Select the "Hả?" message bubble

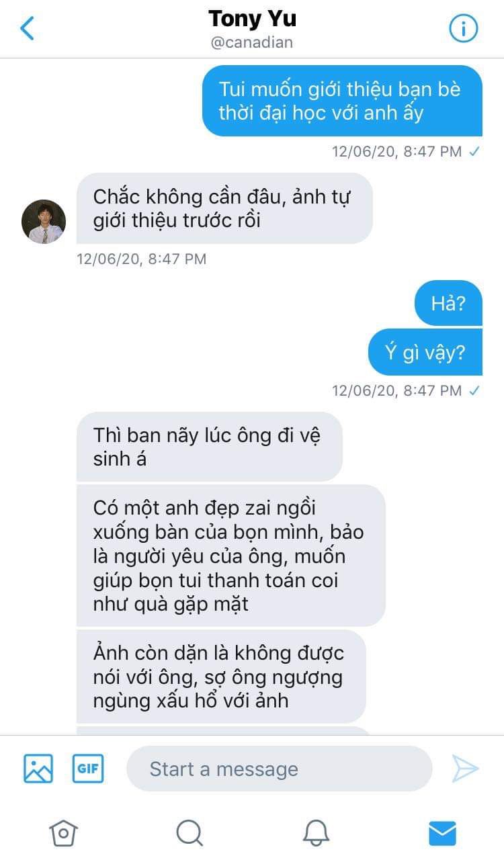[448, 302]
